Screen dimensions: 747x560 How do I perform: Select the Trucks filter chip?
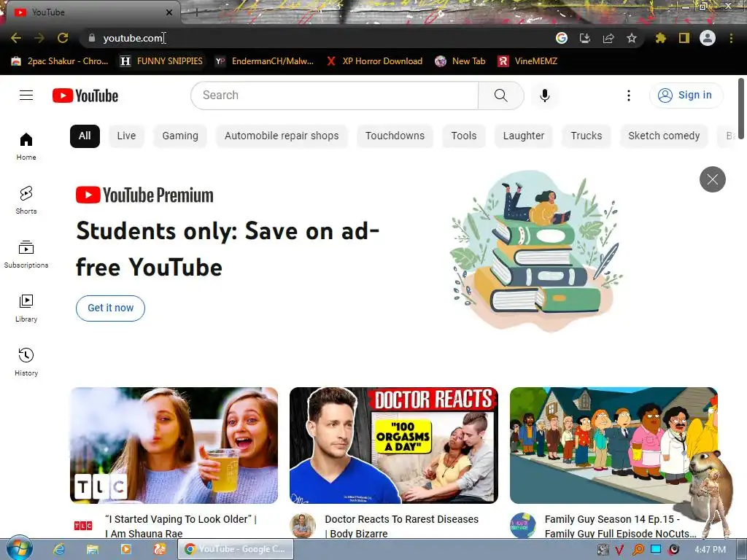pos(587,136)
